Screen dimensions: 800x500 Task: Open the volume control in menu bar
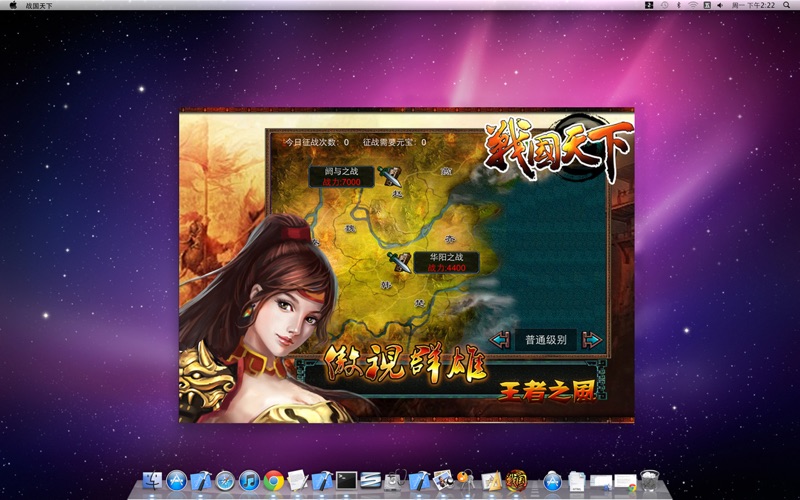click(x=720, y=5)
